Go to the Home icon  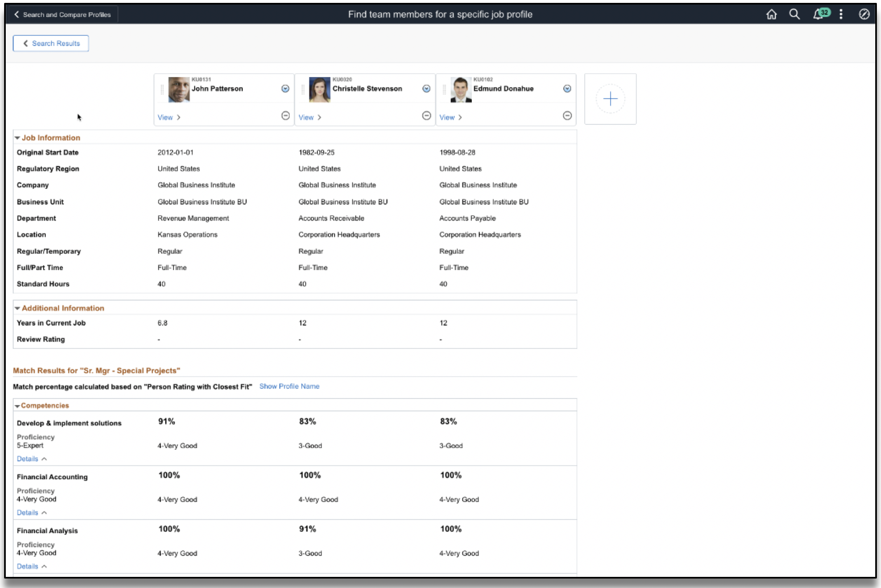pyautogui.click(x=771, y=14)
